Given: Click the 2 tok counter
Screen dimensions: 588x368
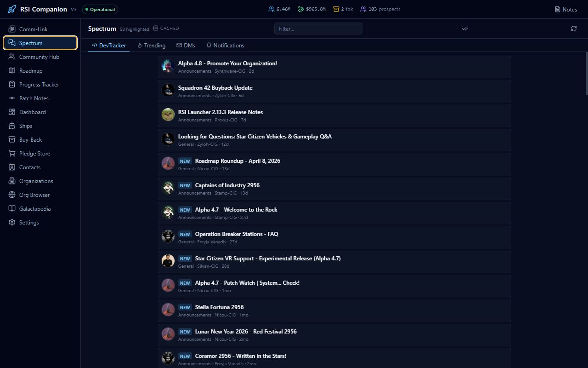Looking at the screenshot, I should (x=343, y=9).
